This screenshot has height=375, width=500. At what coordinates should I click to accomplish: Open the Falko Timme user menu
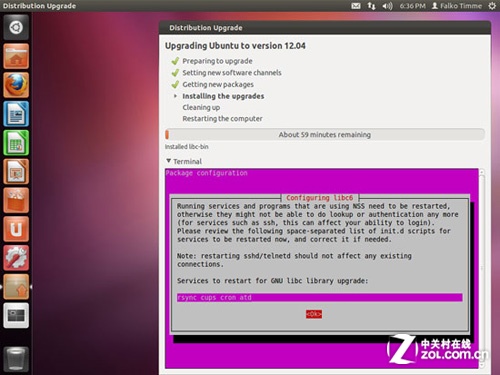[x=457, y=6]
